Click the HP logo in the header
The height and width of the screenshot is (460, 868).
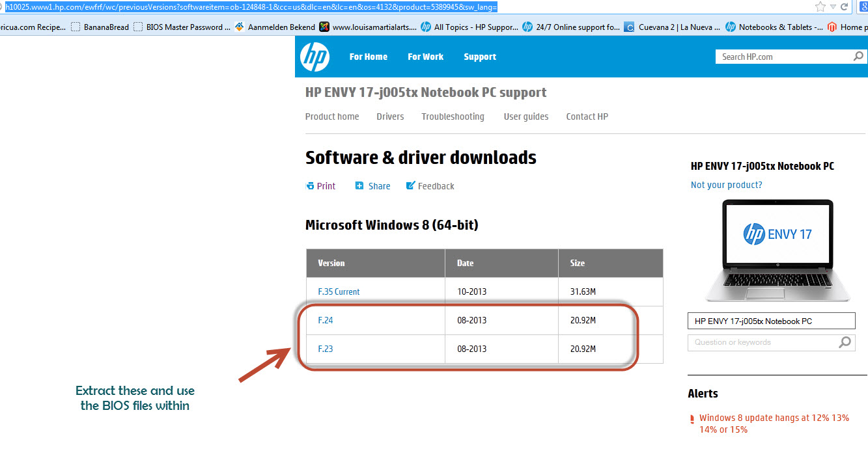[x=315, y=57]
